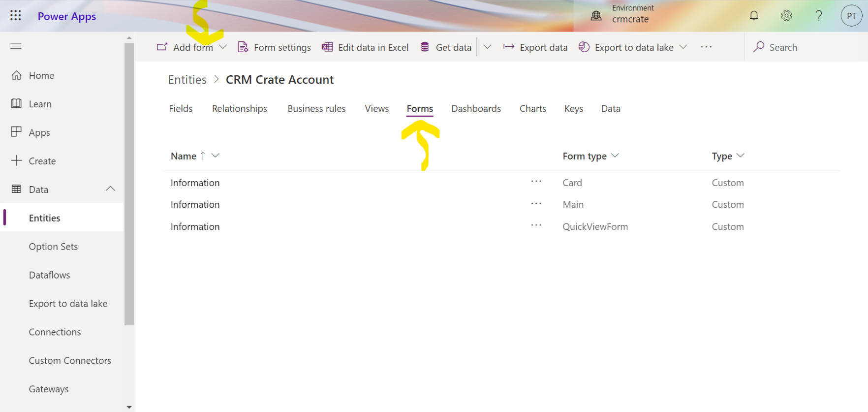Expand the Get data split dropdown arrow
The width and height of the screenshot is (868, 412).
coord(487,47)
